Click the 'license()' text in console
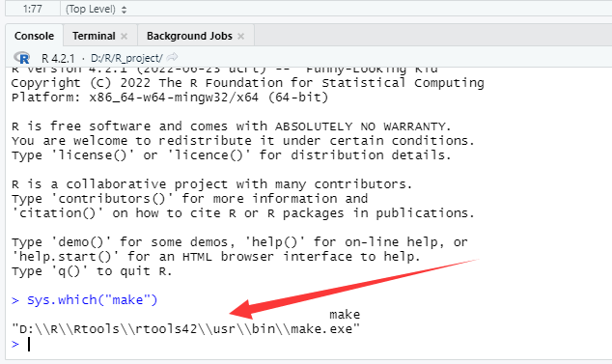 93,155
